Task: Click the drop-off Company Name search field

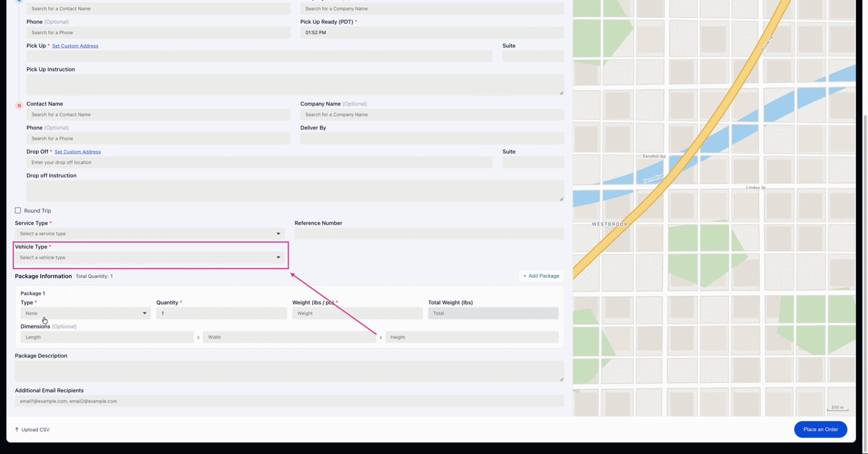Action: tap(432, 114)
